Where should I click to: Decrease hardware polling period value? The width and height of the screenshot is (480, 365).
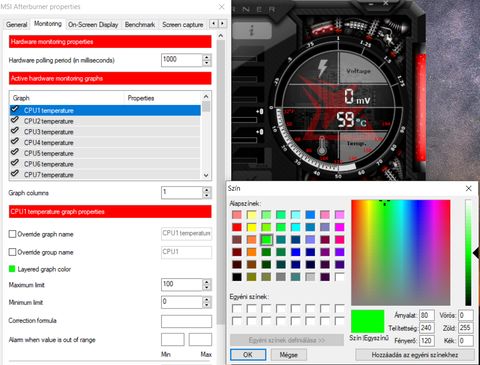click(x=207, y=63)
